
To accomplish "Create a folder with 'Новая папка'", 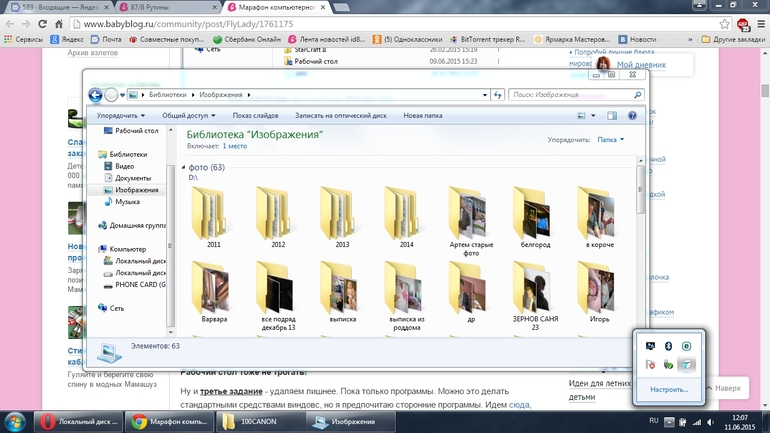I will [x=423, y=116].
